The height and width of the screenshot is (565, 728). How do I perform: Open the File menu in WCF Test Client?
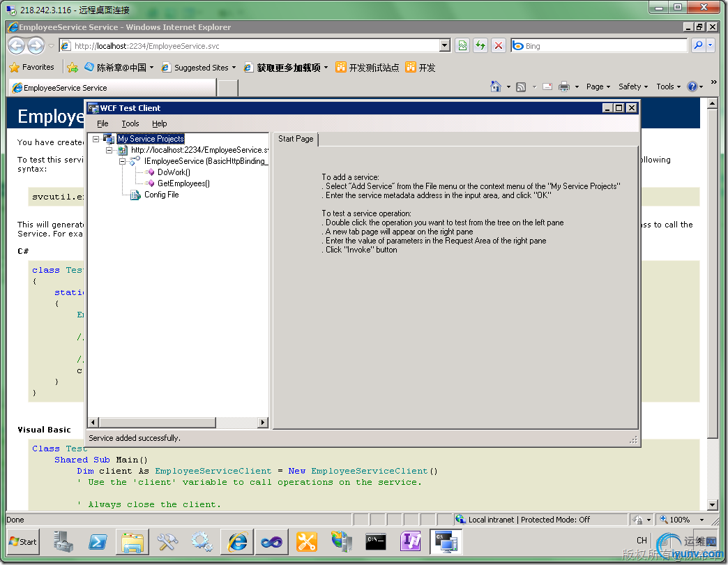[103, 123]
